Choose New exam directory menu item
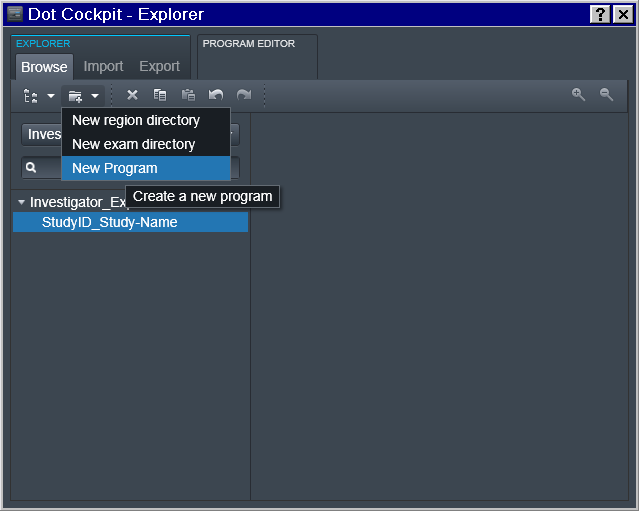639x511 pixels. [x=146, y=144]
